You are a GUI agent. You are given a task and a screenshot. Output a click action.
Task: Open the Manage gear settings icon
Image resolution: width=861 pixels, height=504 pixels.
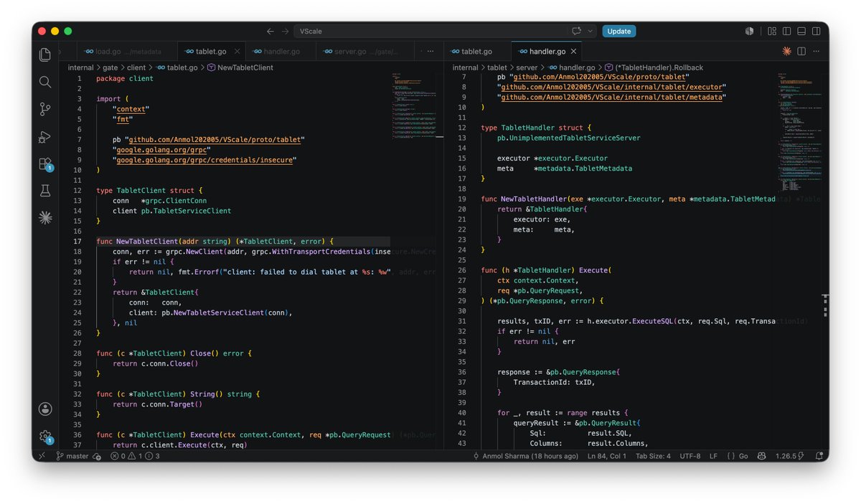coord(45,436)
